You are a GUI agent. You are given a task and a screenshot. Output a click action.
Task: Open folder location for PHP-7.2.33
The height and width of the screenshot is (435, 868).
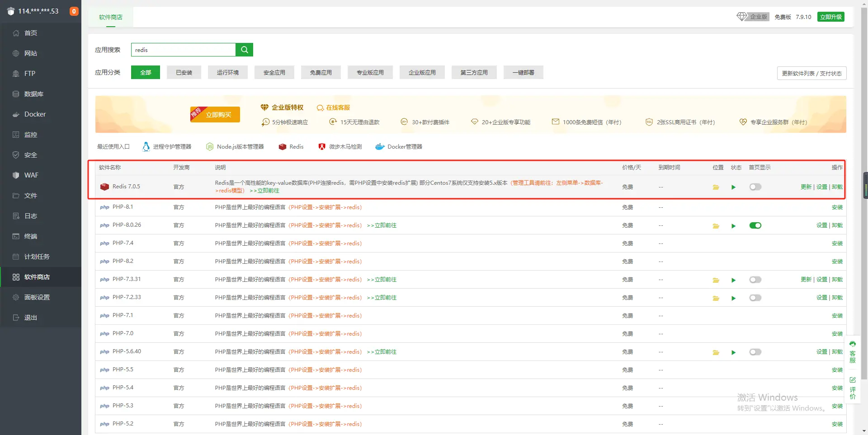[716, 298]
